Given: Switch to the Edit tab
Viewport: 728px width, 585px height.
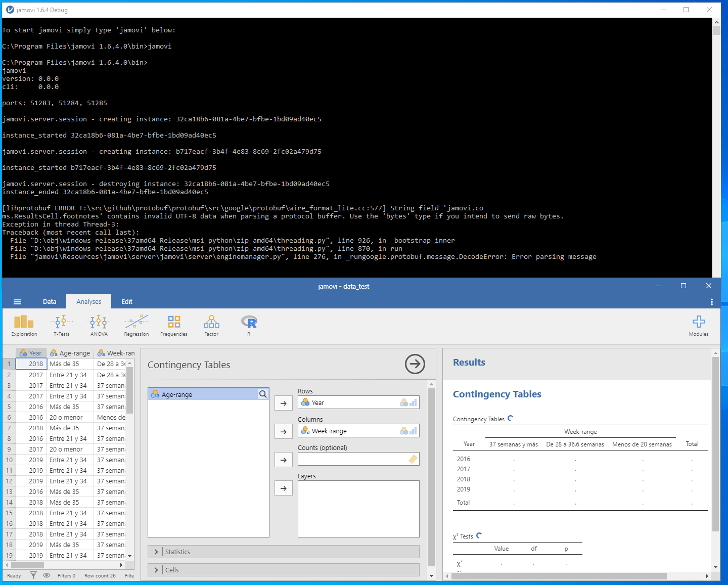Looking at the screenshot, I should [x=127, y=302].
